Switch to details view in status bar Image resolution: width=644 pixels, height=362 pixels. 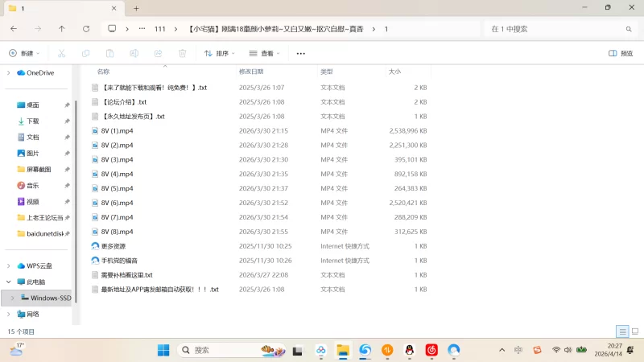[622, 331]
